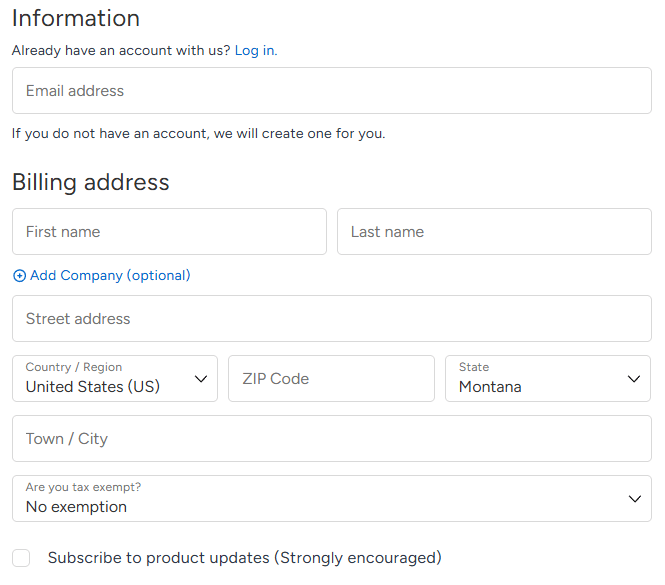The width and height of the screenshot is (665, 585).
Task: Focus the ZIP Code input
Action: click(331, 379)
